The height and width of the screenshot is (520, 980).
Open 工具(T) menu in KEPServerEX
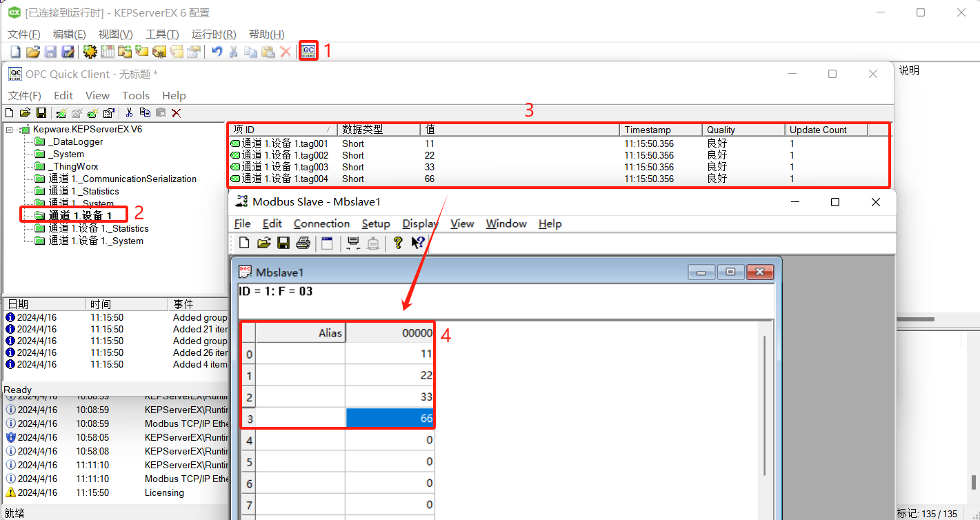[x=162, y=34]
